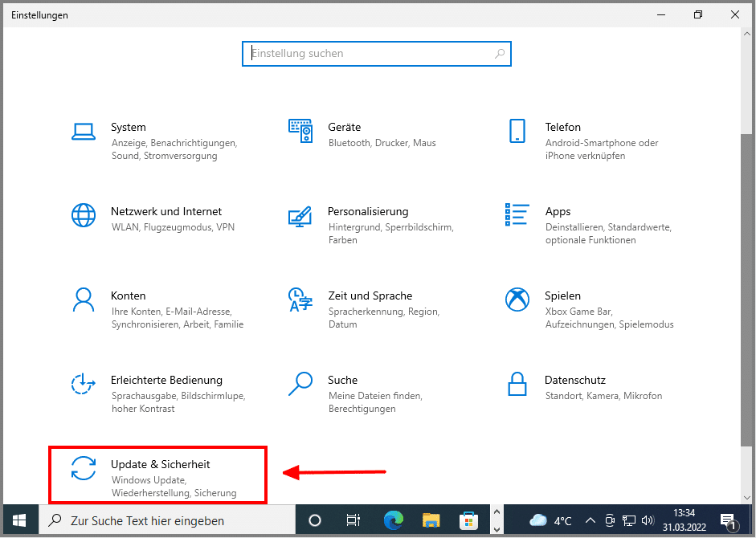This screenshot has height=538, width=756.
Task: Open the System settings laptop icon
Action: tap(84, 131)
